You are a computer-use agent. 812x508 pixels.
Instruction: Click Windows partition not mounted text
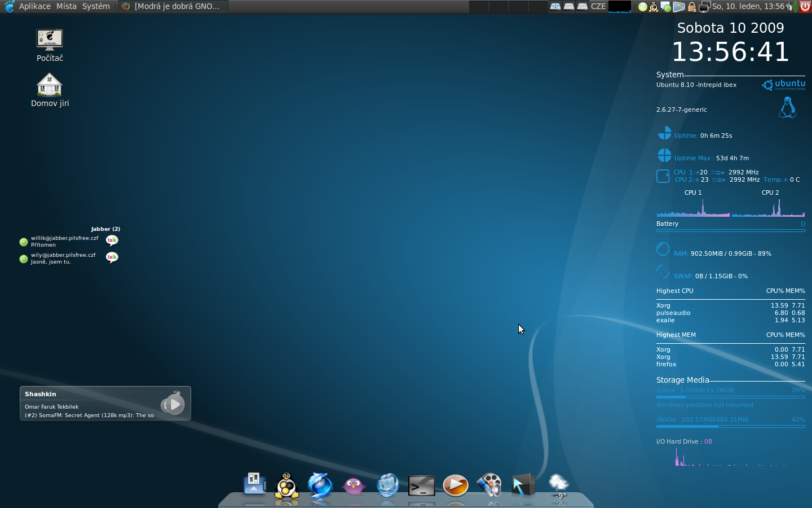pos(704,405)
